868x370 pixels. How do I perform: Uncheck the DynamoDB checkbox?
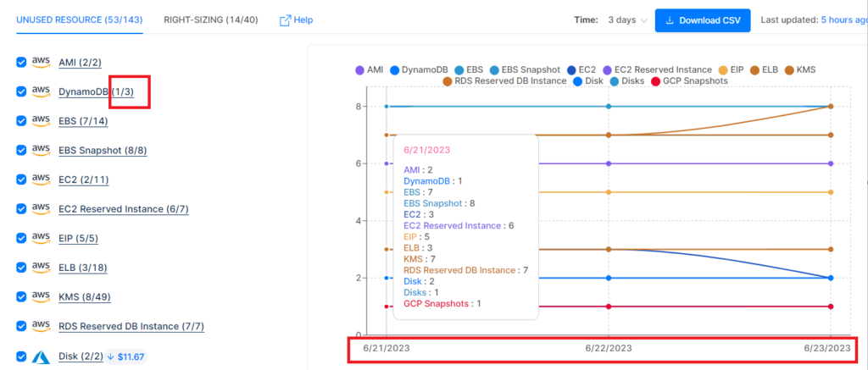(x=21, y=91)
